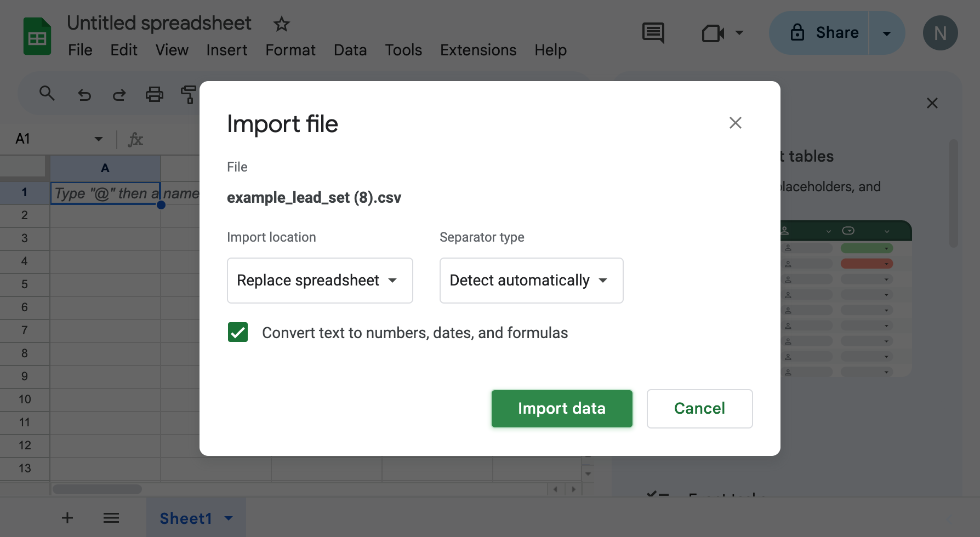Open the Data menu

(x=350, y=50)
